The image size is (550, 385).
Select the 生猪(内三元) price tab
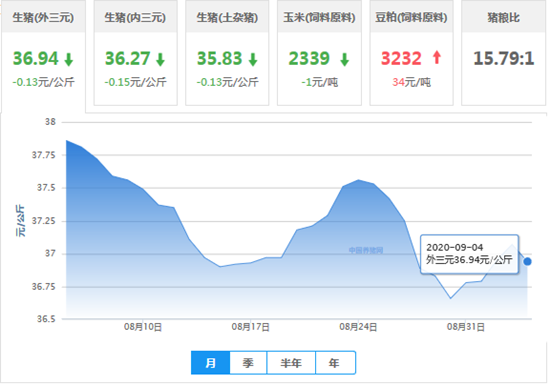135,53
